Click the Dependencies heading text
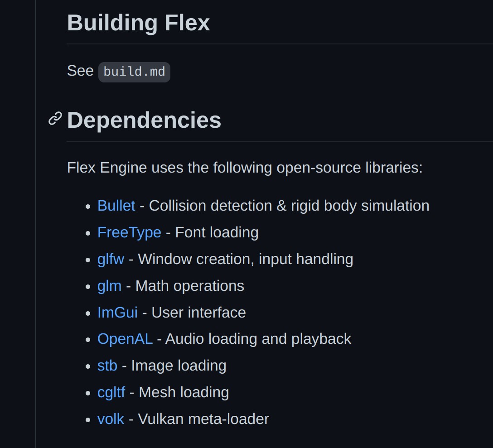Image resolution: width=493 pixels, height=448 pixels. coord(144,120)
